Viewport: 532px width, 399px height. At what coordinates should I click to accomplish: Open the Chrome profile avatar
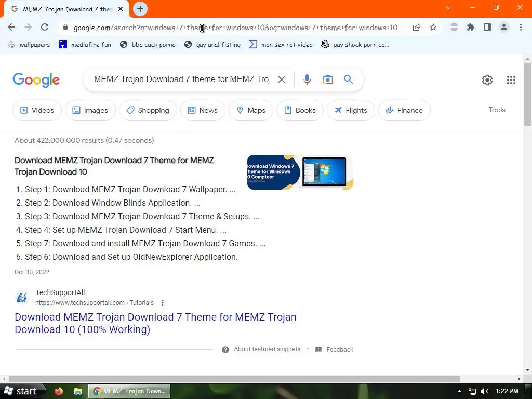504,27
